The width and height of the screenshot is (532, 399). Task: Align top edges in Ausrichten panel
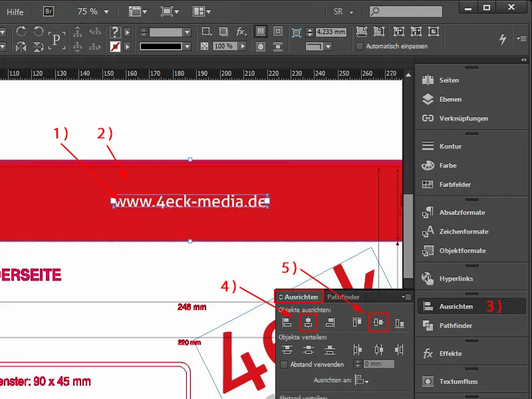357,323
